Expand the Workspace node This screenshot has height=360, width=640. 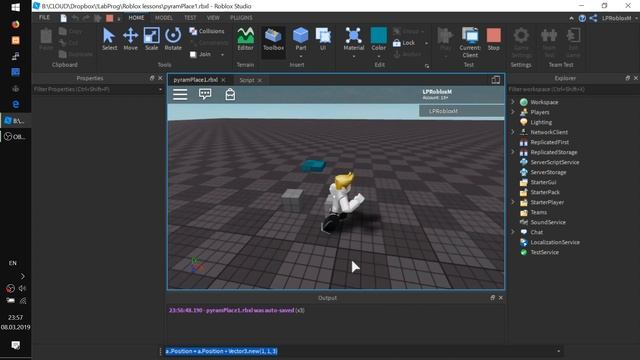[513, 102]
